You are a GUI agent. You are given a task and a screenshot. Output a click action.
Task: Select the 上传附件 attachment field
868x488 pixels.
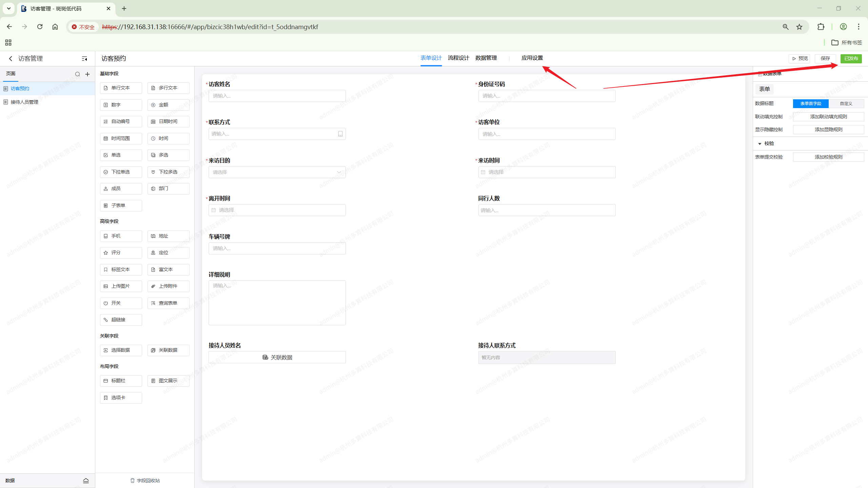click(168, 286)
